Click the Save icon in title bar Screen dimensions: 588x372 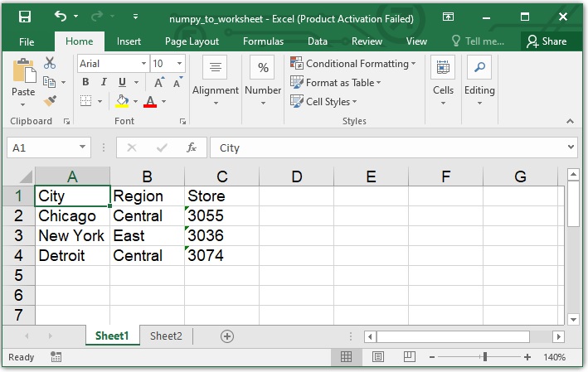(x=25, y=17)
